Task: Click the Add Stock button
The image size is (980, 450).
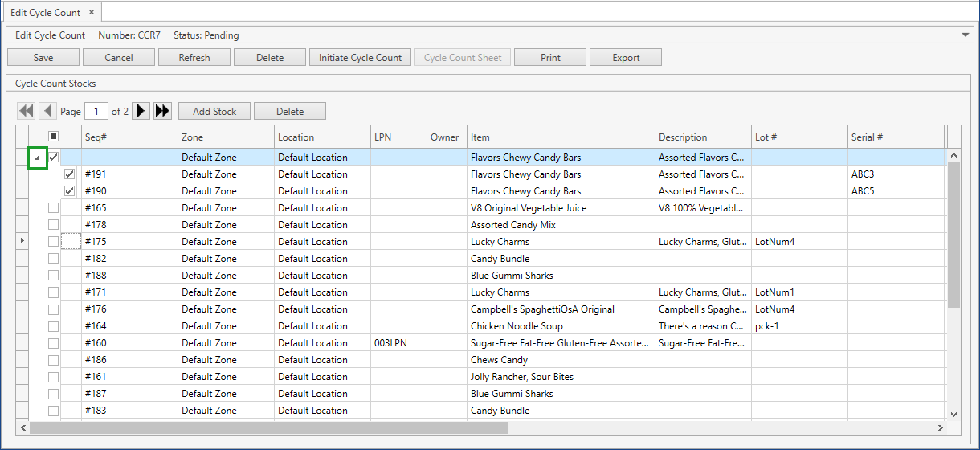Action: pos(214,111)
